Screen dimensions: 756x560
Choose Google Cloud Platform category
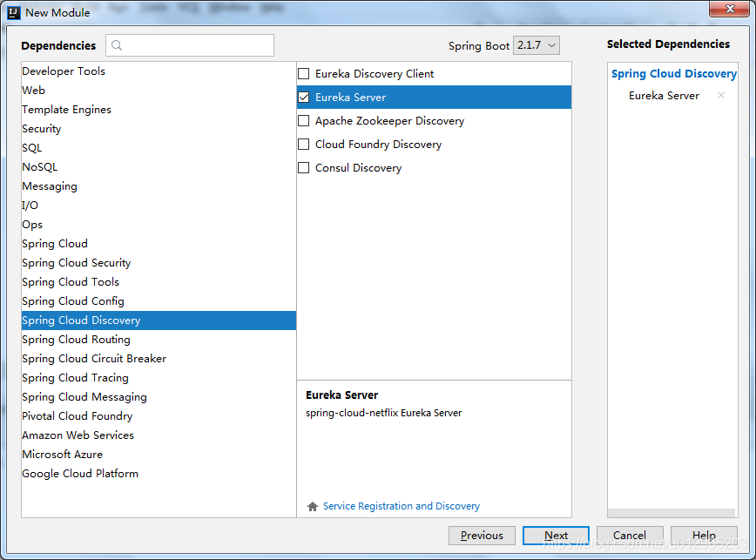[159, 474]
